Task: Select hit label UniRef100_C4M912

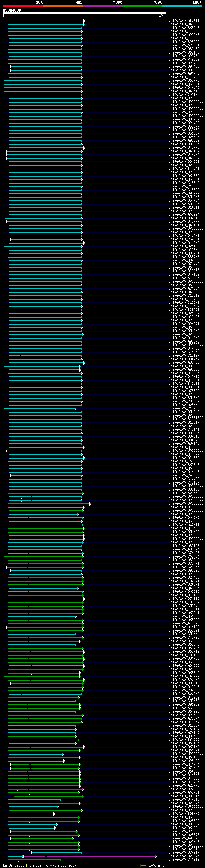Action: [184, 860]
